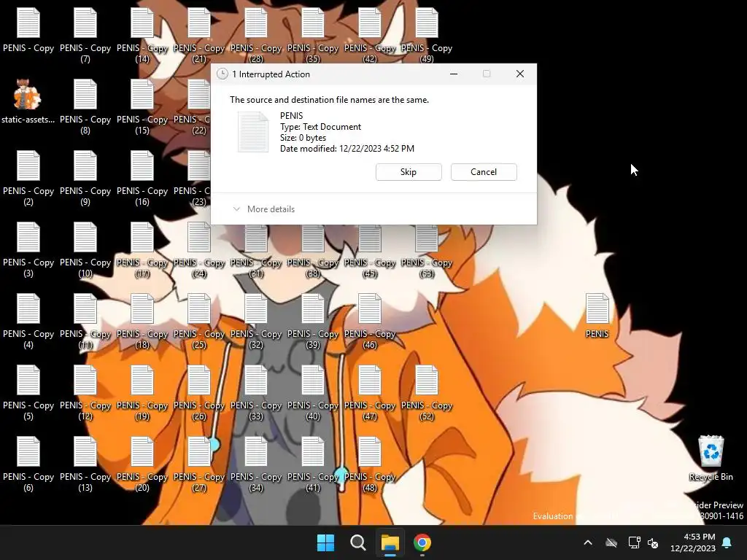This screenshot has height=560, width=747.
Task: Select the 'Copy (15)' text file icon
Action: click(x=142, y=94)
